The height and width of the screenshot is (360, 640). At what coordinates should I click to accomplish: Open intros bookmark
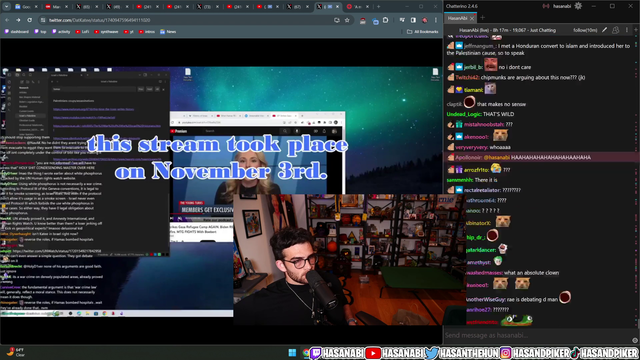(x=147, y=31)
